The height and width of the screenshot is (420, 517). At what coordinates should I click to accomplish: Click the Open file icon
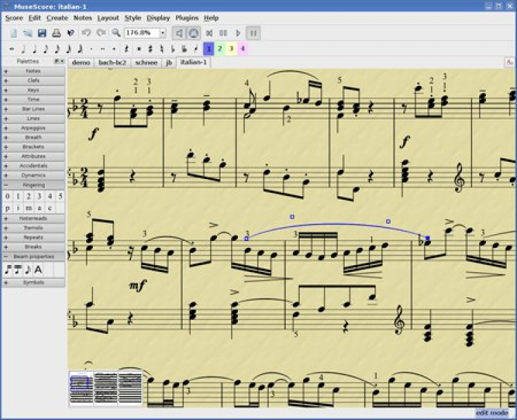[x=28, y=33]
